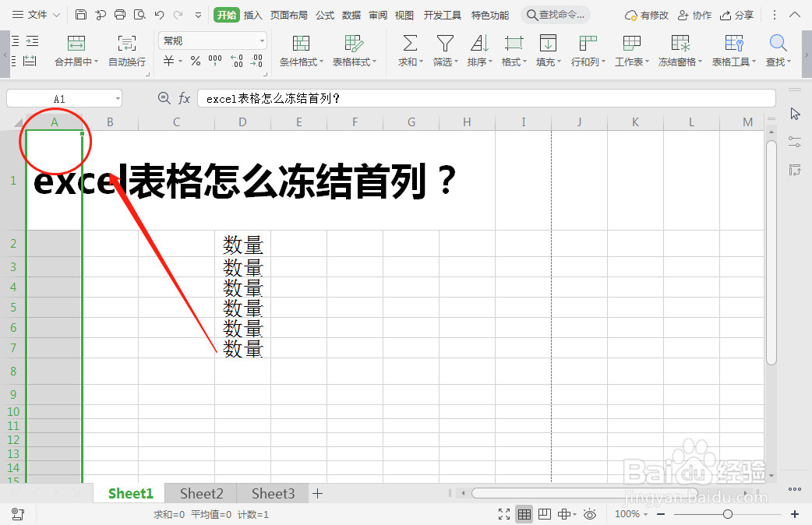Viewport: 812px width, 525px height.
Task: Decrease decimal places icon
Action: [x=256, y=61]
